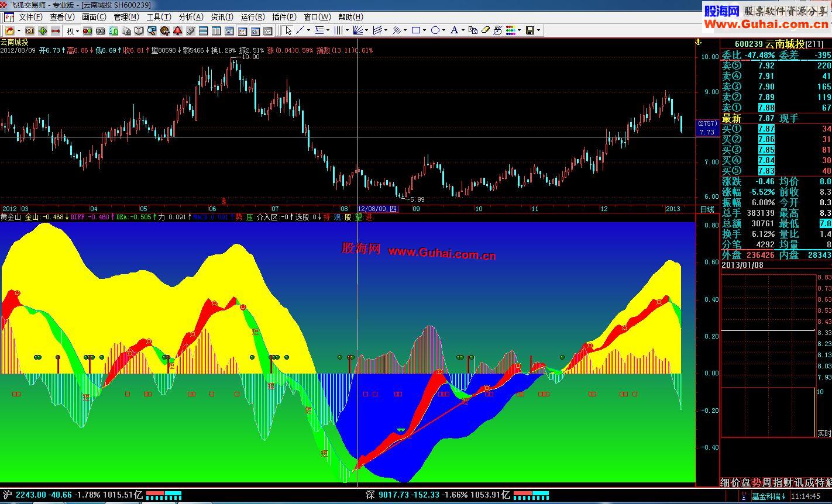Click the red alarm bell icon
This screenshot has height=504, width=832.
coord(177,30)
